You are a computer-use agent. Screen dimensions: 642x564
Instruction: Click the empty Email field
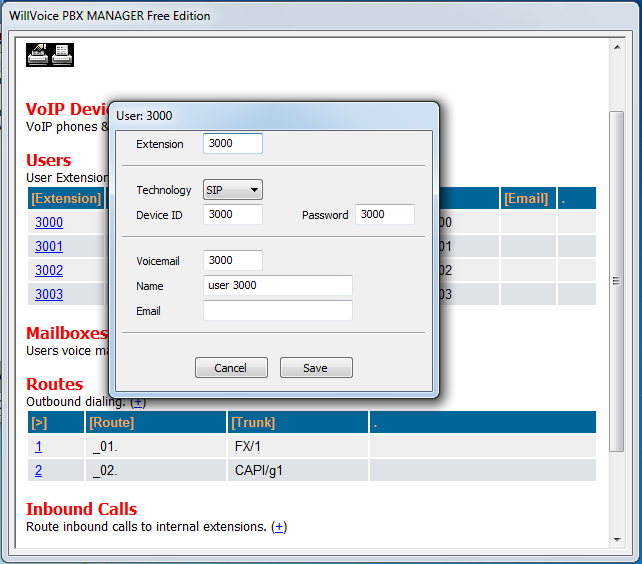[278, 310]
